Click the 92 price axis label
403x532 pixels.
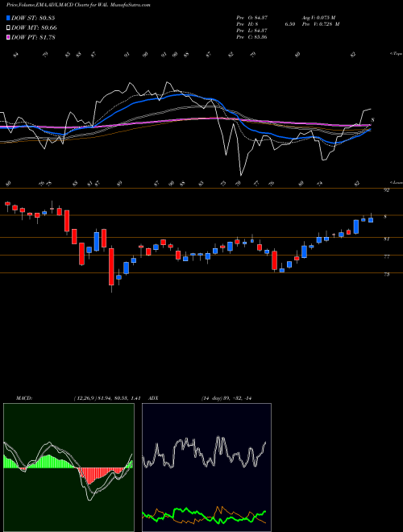tap(386, 190)
